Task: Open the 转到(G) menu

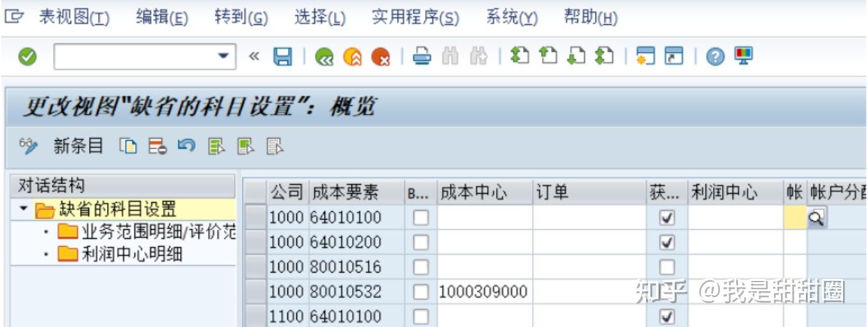Action: pyautogui.click(x=241, y=17)
